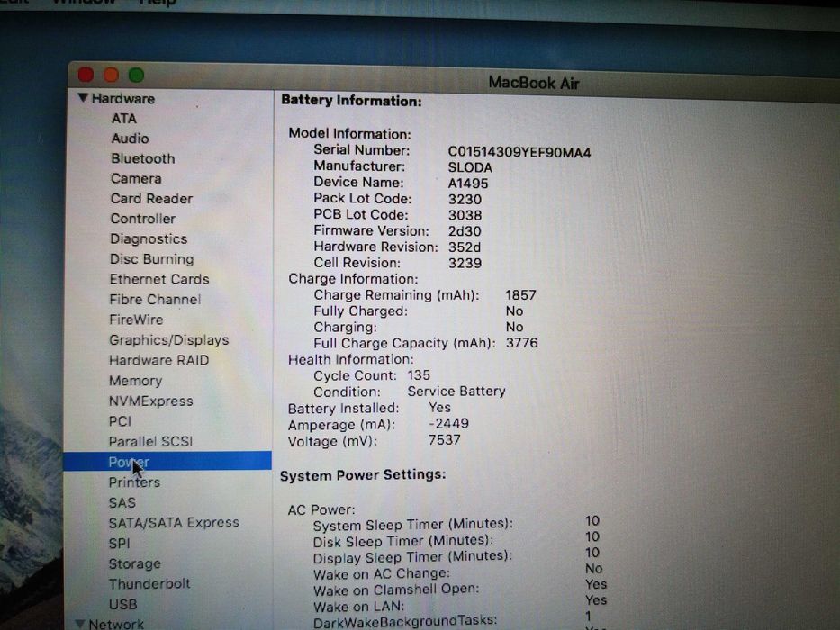The image size is (840, 630).
Task: Select Disc Burning entry
Action: click(x=151, y=259)
